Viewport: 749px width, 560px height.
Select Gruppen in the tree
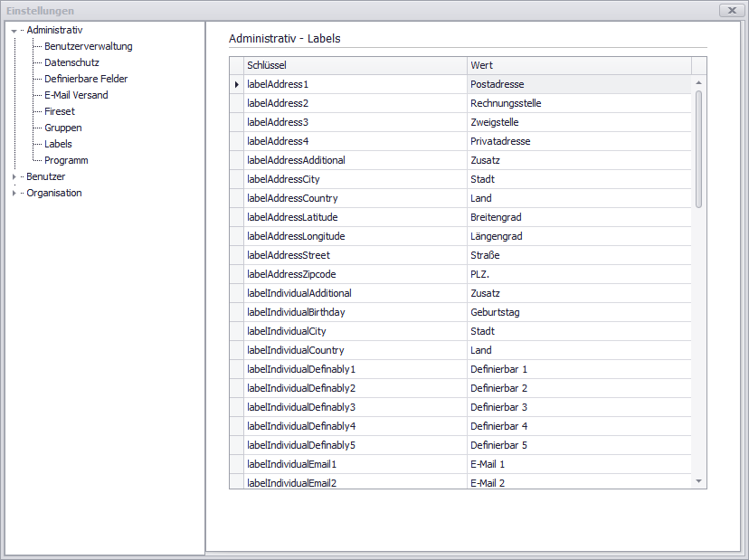tap(62, 128)
